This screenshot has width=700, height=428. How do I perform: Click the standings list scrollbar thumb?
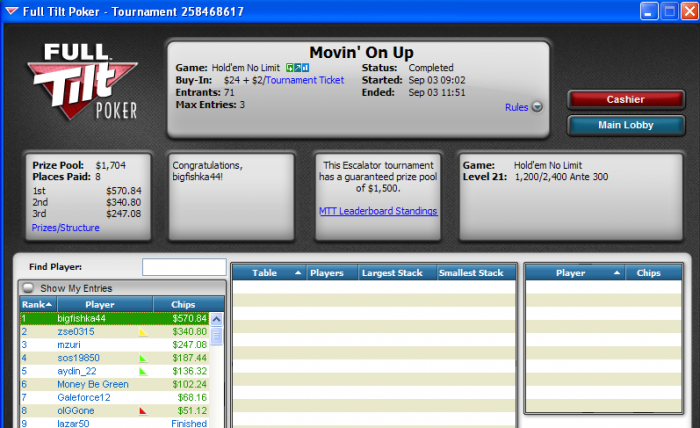216,336
